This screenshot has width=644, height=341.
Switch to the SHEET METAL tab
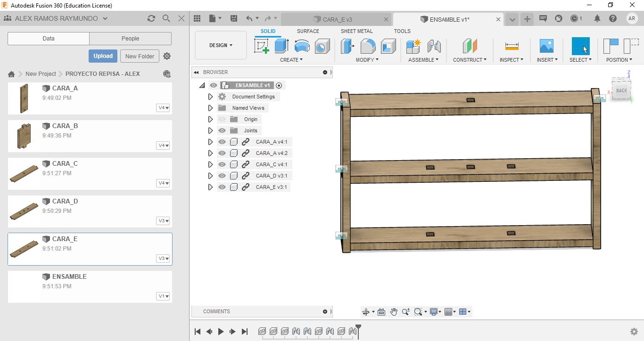(x=356, y=31)
